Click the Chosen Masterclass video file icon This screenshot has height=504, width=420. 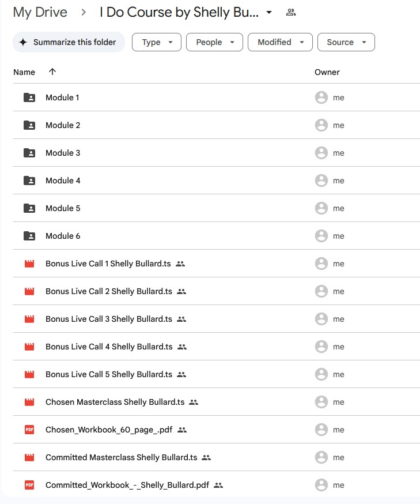(x=29, y=402)
